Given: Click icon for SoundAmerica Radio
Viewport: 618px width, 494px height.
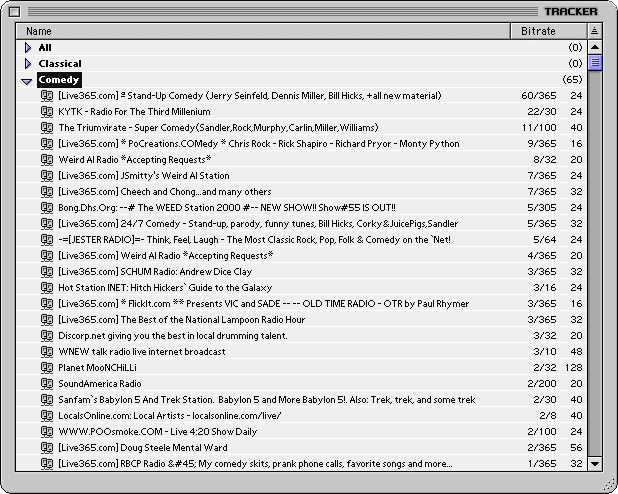Looking at the screenshot, I should click(x=47, y=384).
